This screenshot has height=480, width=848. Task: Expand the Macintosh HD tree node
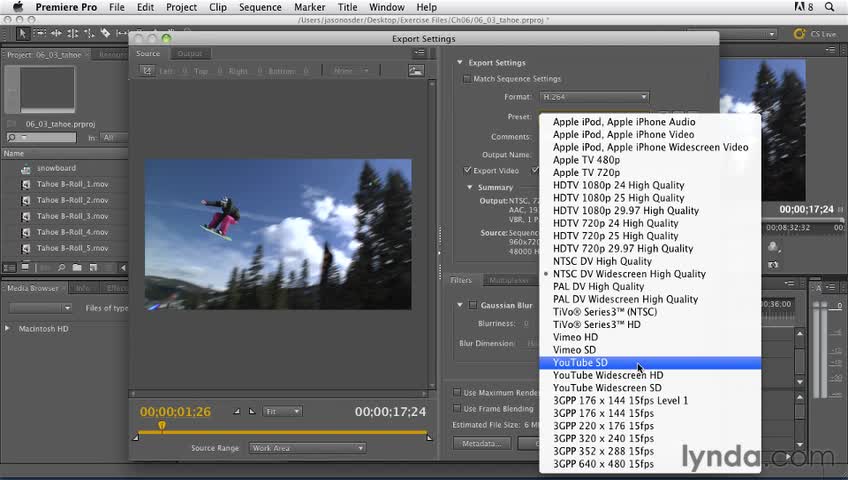pyautogui.click(x=8, y=329)
